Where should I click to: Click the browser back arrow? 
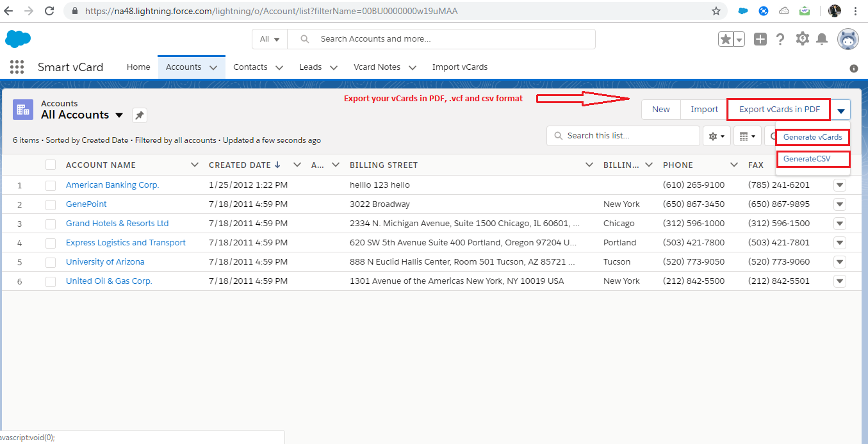pos(10,11)
